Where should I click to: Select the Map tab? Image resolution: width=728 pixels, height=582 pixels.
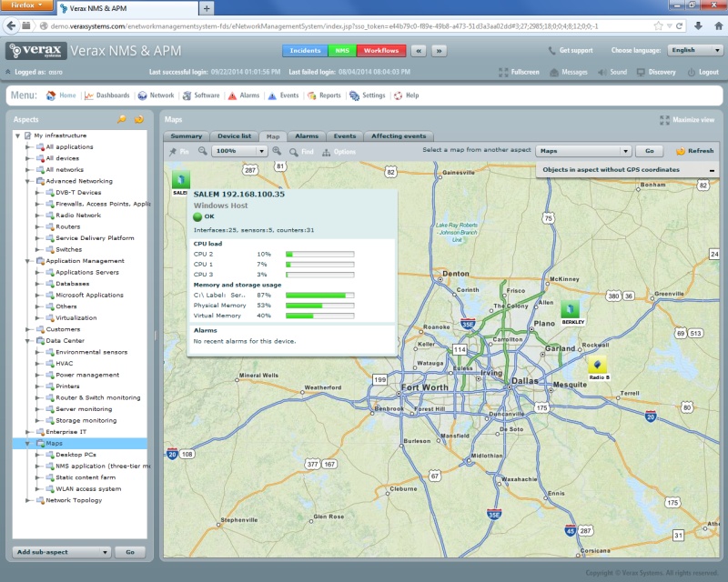[273, 136]
